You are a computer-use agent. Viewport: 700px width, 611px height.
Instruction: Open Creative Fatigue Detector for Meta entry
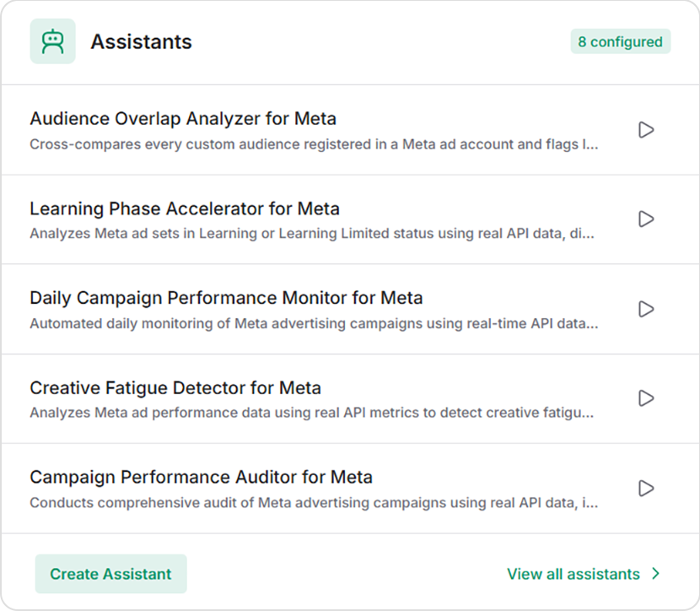(175, 387)
